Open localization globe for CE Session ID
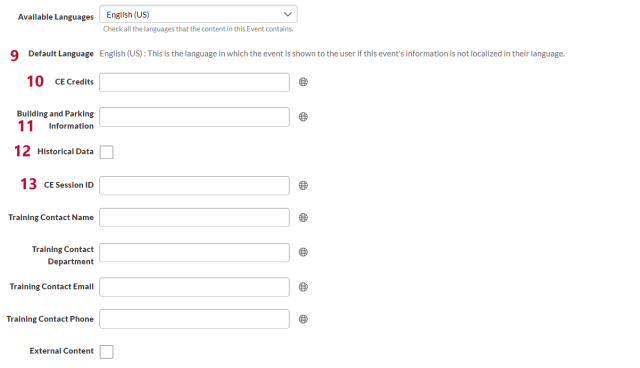This screenshot has width=640, height=368. tap(303, 186)
